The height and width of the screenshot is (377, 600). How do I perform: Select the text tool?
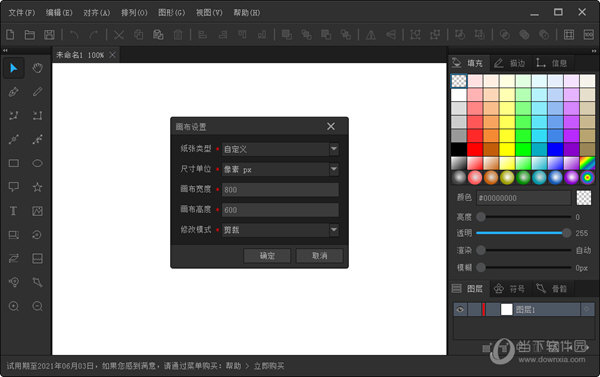click(14, 211)
